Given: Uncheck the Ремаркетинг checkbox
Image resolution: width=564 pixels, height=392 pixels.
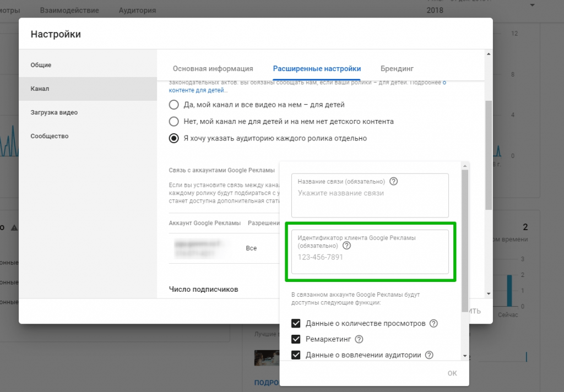Looking at the screenshot, I should pyautogui.click(x=296, y=339).
